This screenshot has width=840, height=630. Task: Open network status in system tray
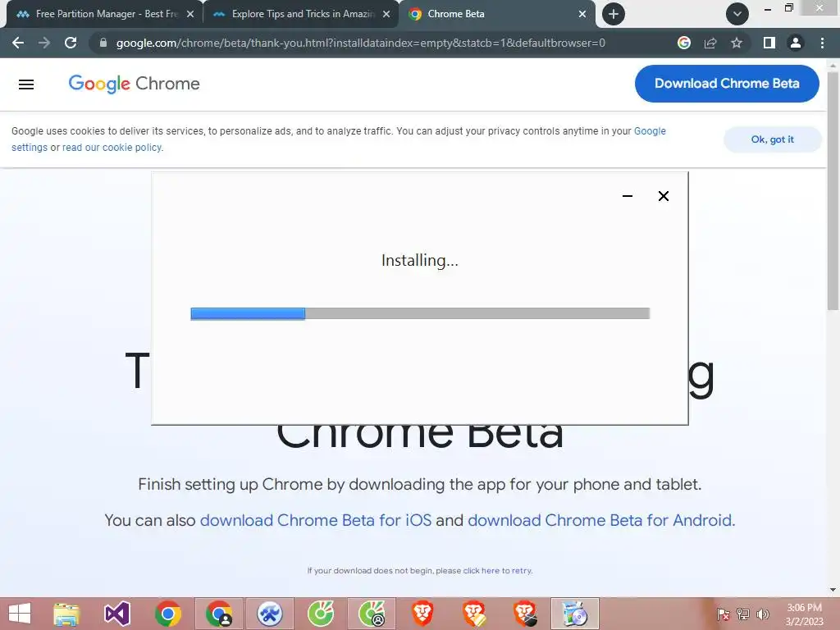743,614
